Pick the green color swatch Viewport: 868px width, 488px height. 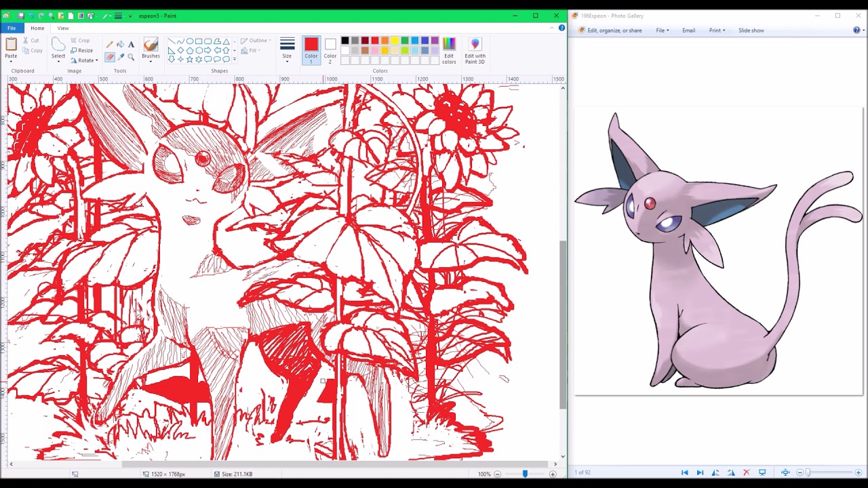[405, 41]
